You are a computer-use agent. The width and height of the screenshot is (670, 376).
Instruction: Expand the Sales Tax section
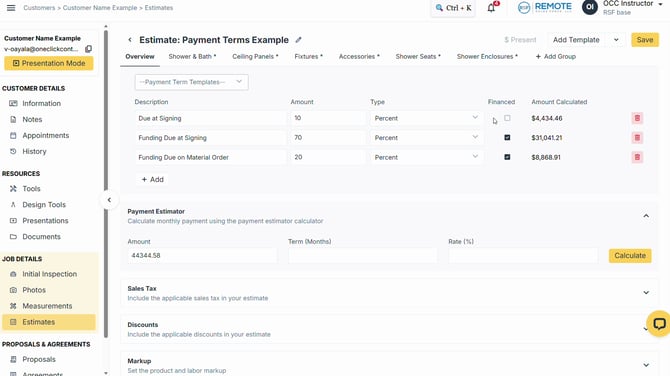point(646,293)
